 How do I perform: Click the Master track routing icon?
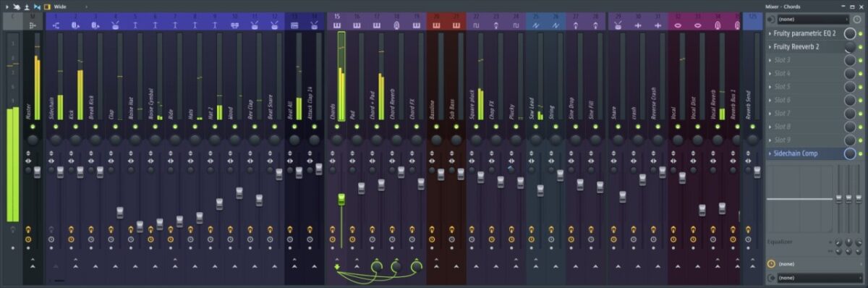click(x=33, y=25)
